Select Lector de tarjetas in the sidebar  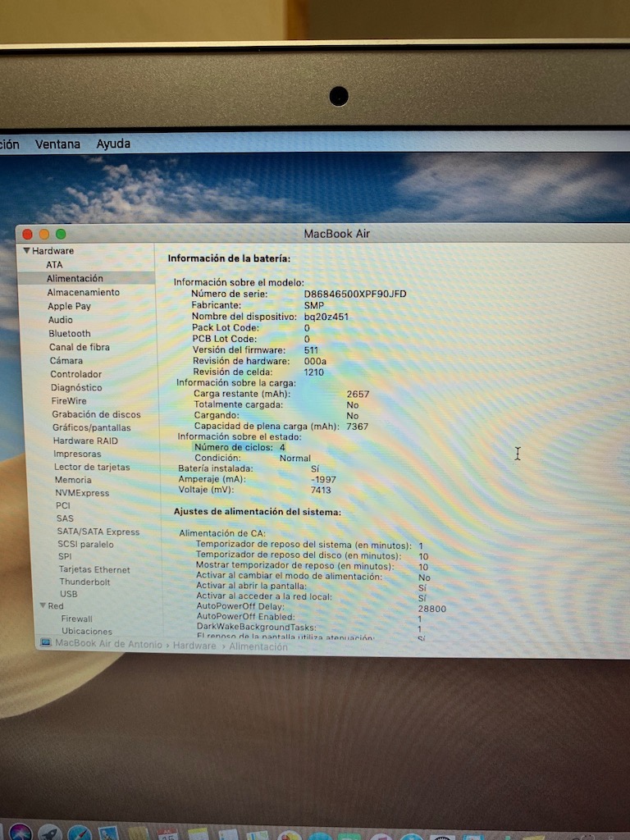[x=92, y=467]
